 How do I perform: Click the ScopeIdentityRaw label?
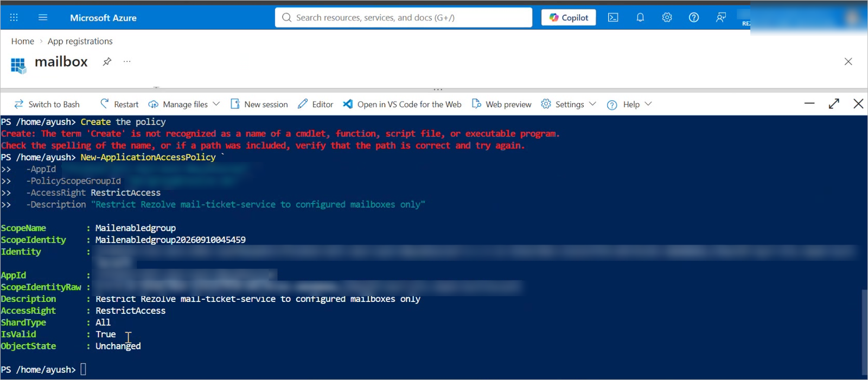tap(41, 287)
